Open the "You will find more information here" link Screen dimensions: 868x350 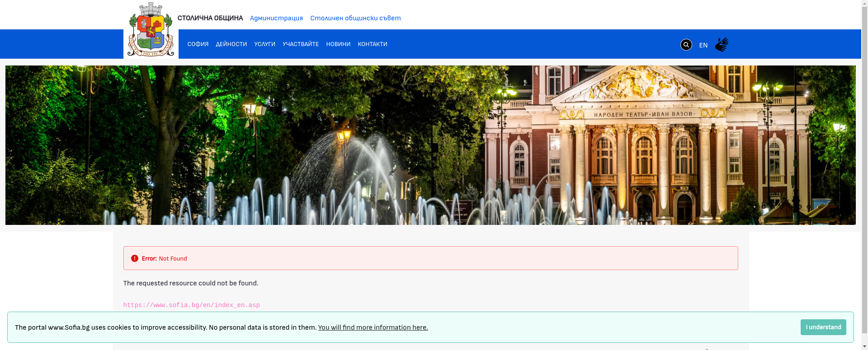pyautogui.click(x=373, y=327)
